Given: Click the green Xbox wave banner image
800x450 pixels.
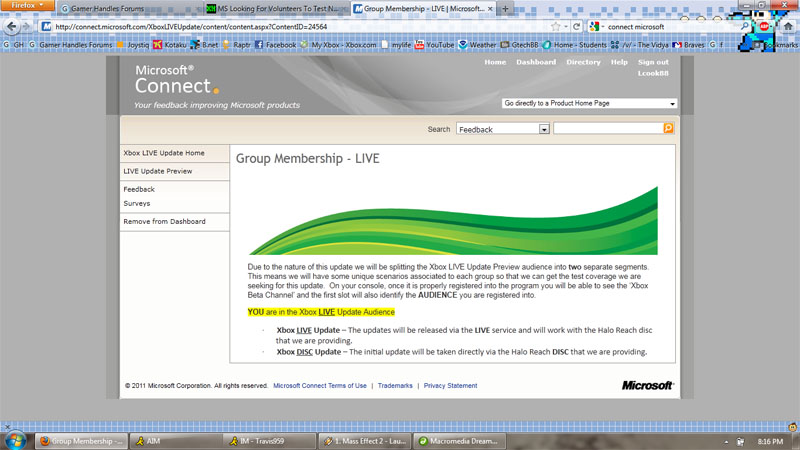Looking at the screenshot, I should tap(453, 220).
